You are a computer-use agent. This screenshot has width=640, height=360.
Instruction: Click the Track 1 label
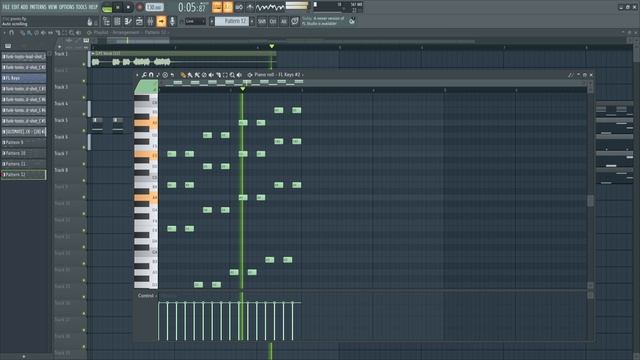coord(61,54)
